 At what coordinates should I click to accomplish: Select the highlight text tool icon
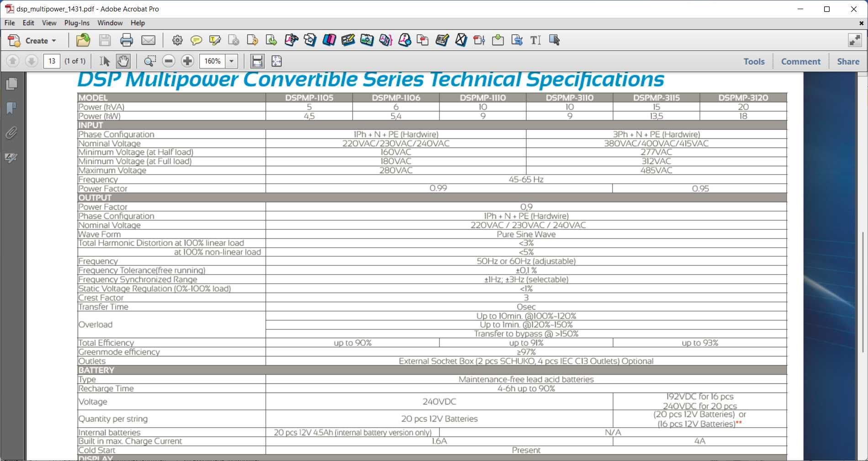pos(215,41)
